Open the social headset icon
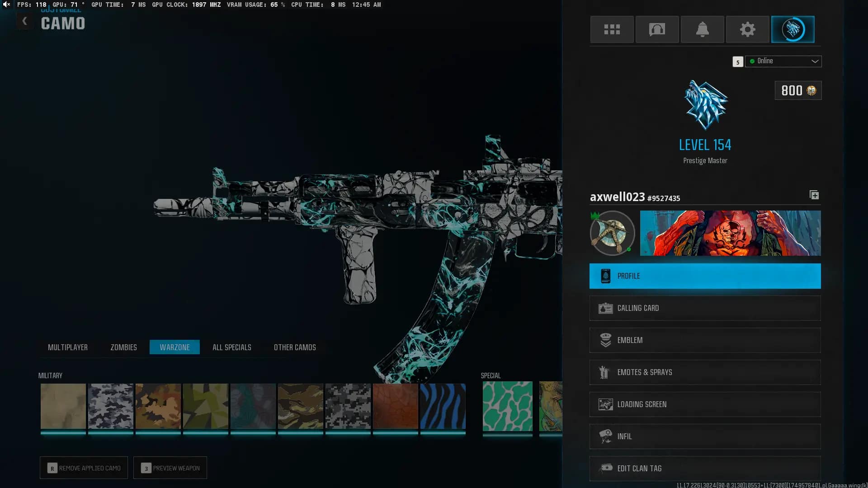This screenshot has width=868, height=488. (x=657, y=29)
